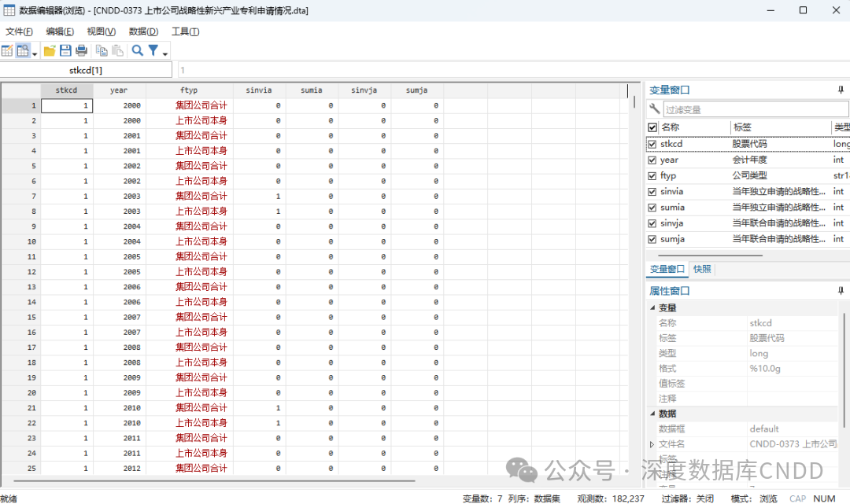Click the sinvia column header
The image size is (850, 504).
[259, 90]
